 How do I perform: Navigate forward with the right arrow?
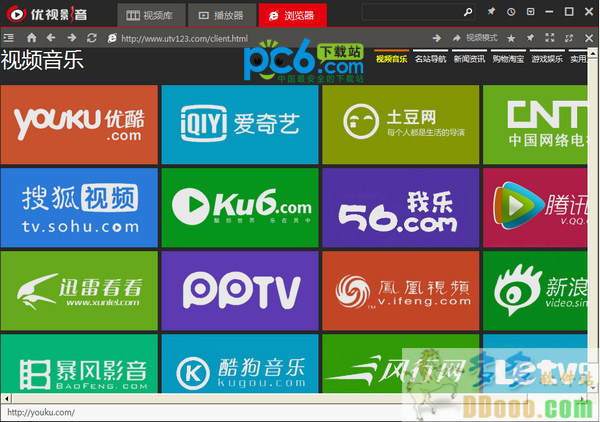tap(72, 38)
